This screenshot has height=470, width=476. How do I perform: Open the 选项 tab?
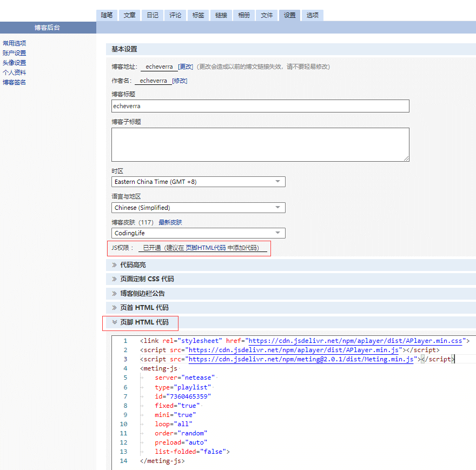[x=313, y=15]
